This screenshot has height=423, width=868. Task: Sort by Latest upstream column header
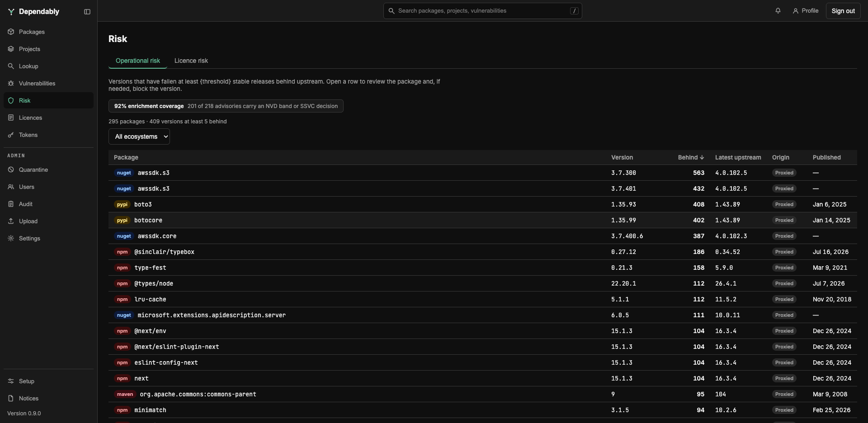[x=738, y=157]
